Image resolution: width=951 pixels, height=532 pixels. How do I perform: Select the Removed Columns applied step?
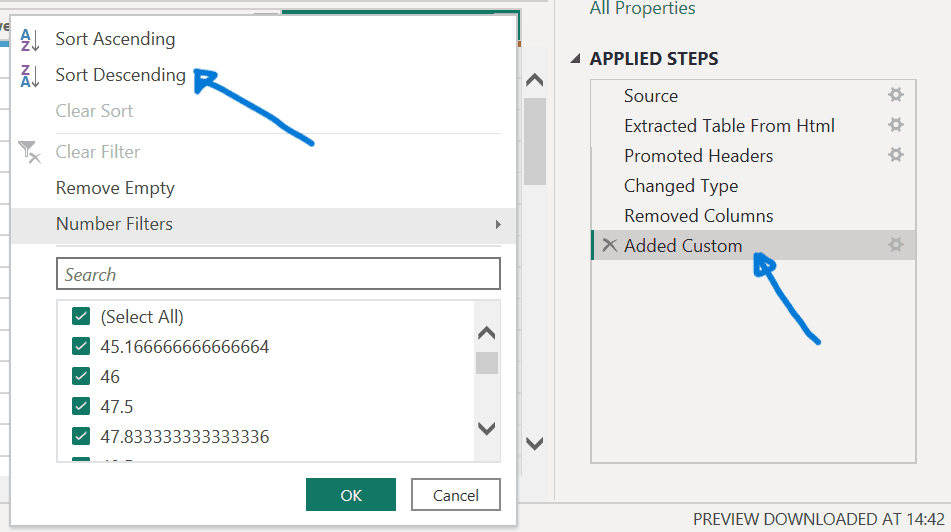point(698,216)
